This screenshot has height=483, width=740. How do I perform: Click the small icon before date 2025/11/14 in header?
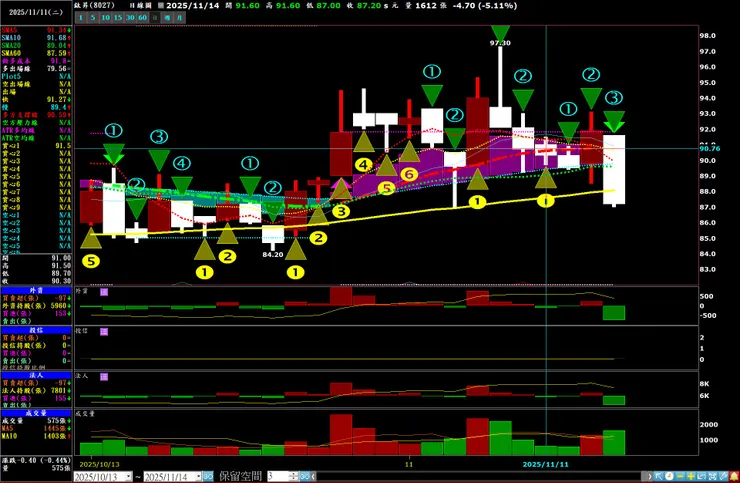[x=161, y=6]
